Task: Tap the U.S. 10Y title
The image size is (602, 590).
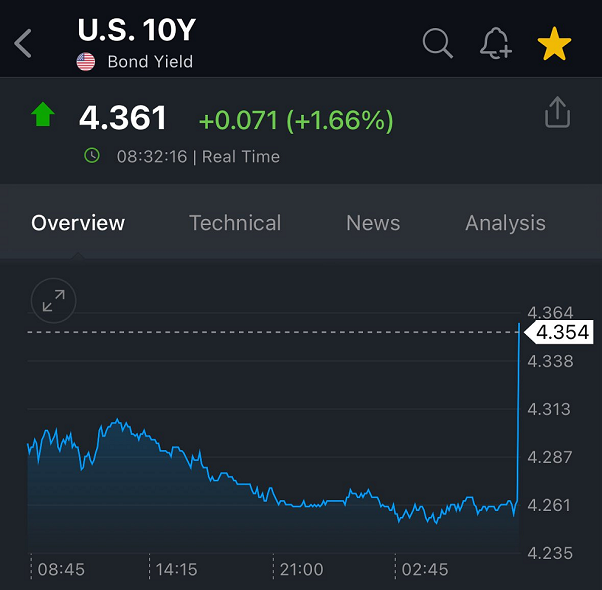Action: pyautogui.click(x=136, y=31)
